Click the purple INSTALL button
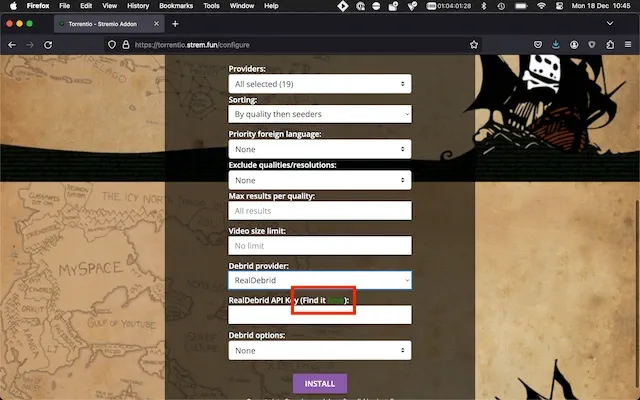The image size is (640, 400). [x=320, y=384]
